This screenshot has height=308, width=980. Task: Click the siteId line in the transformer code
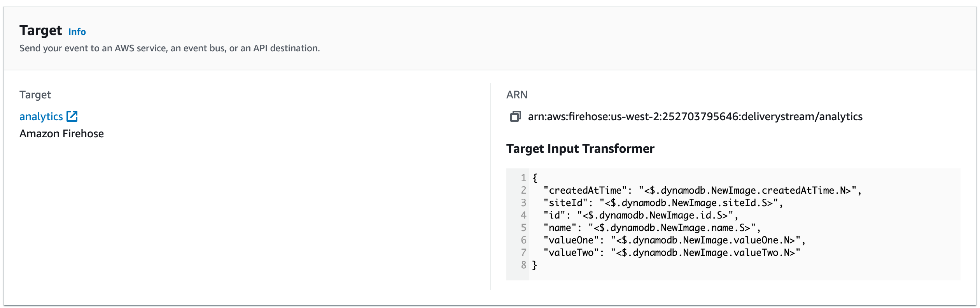pos(663,203)
